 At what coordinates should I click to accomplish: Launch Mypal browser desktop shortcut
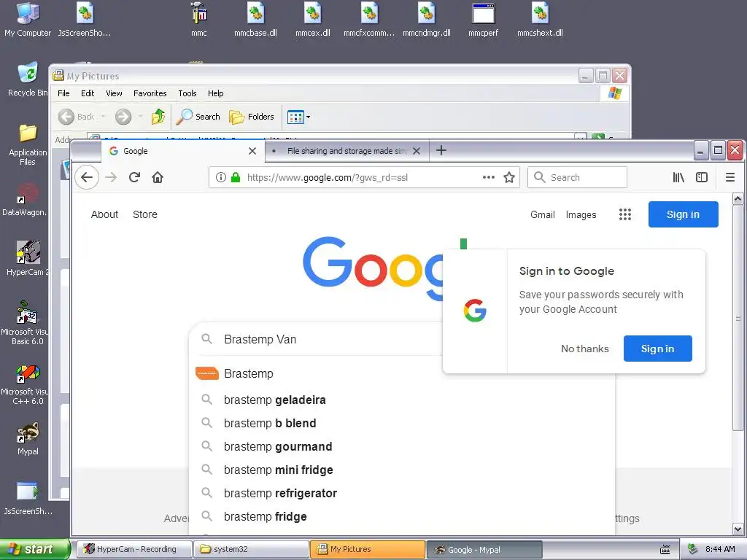click(x=28, y=438)
